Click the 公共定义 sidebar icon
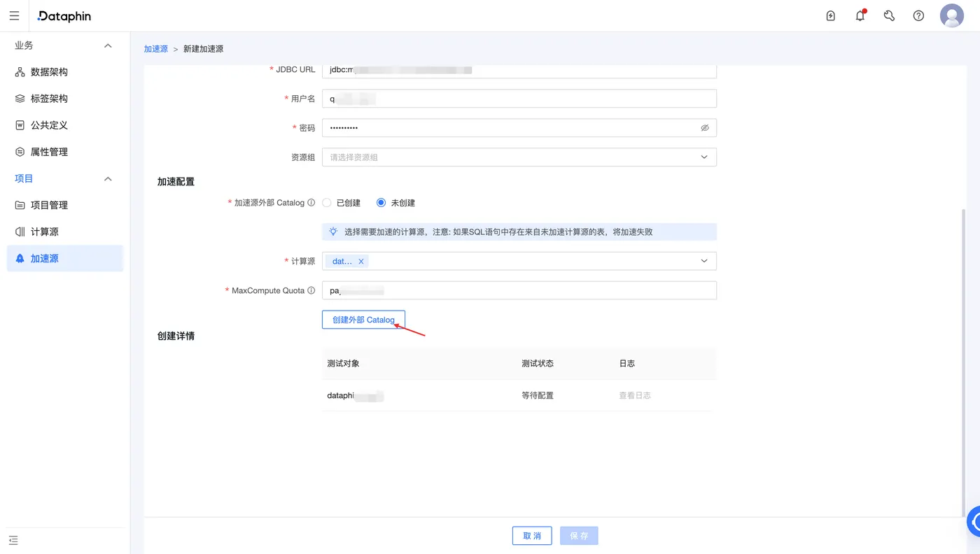 click(20, 125)
